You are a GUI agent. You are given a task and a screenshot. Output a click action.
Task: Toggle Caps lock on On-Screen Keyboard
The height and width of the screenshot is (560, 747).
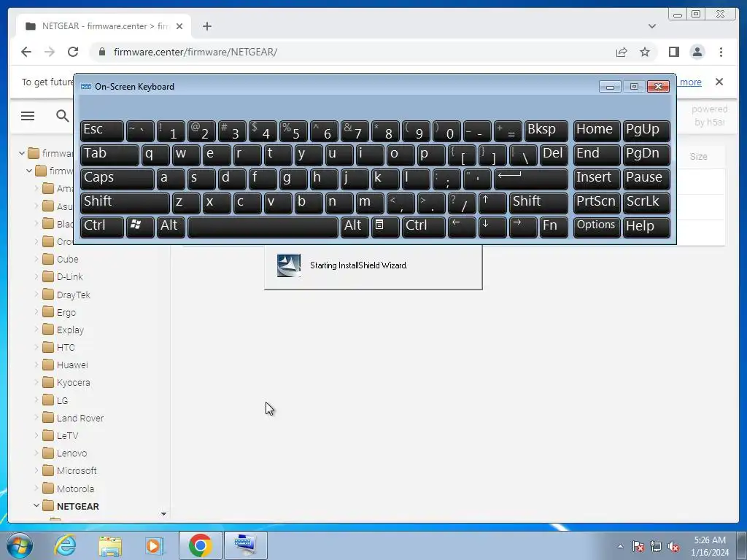[x=117, y=179]
